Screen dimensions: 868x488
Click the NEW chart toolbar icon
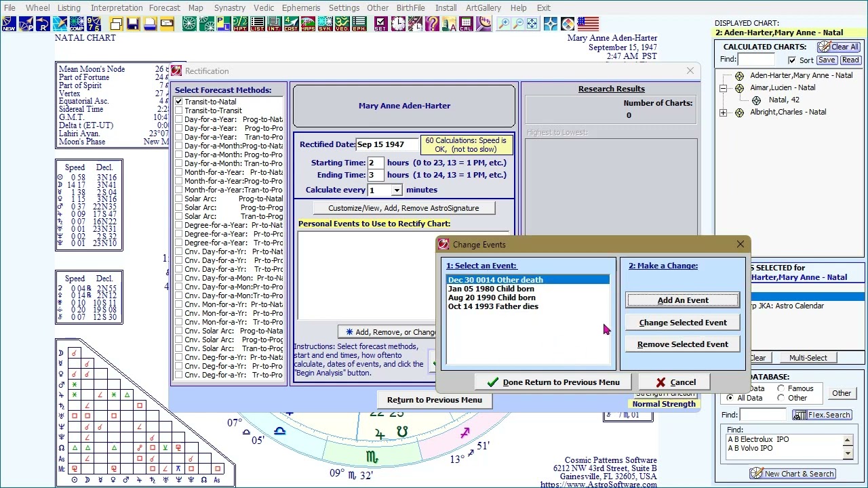(9, 24)
